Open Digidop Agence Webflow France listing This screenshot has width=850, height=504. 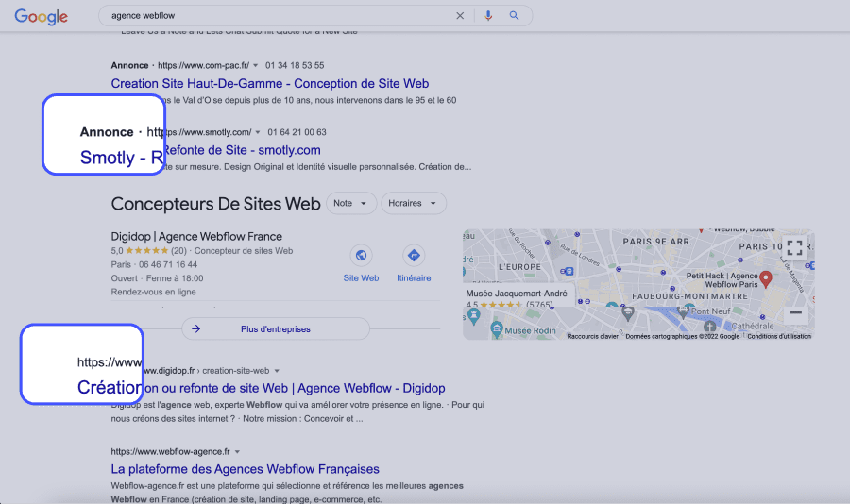click(196, 236)
